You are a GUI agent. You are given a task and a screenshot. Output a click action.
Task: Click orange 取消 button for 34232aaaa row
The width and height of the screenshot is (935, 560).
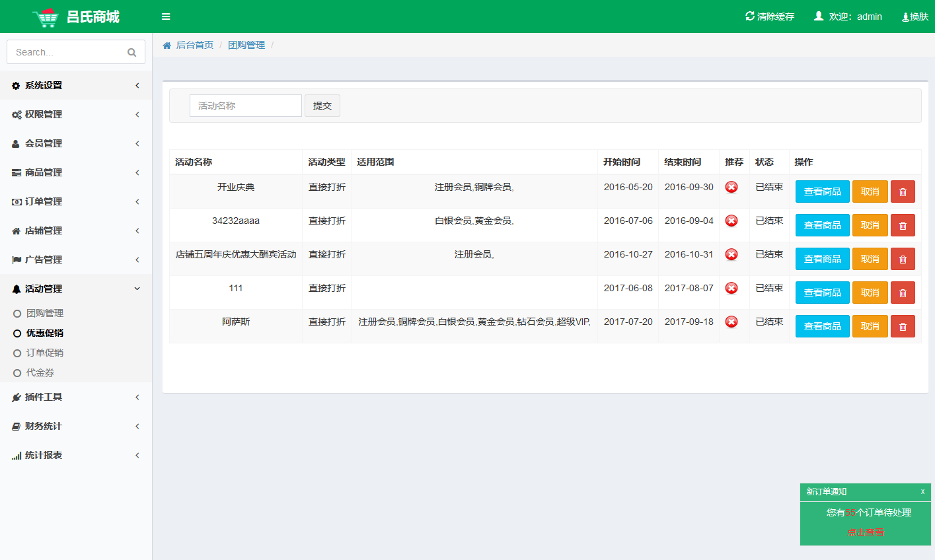870,225
